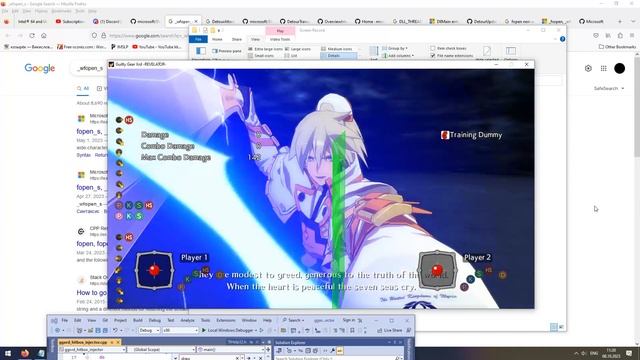Click Visual Studio Search box

pyautogui.click(x=293, y=320)
